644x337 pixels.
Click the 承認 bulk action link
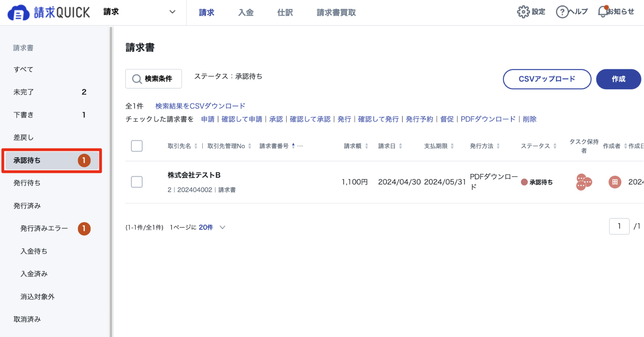coord(276,119)
